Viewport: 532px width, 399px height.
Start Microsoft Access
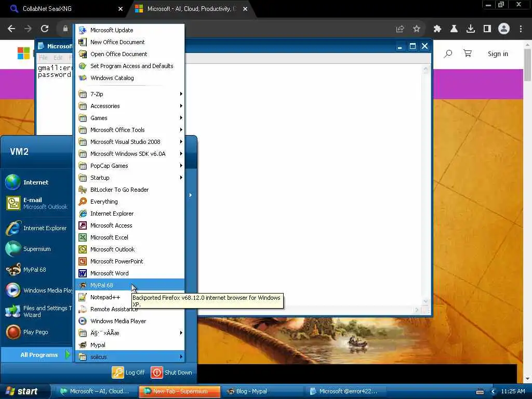pyautogui.click(x=129, y=225)
